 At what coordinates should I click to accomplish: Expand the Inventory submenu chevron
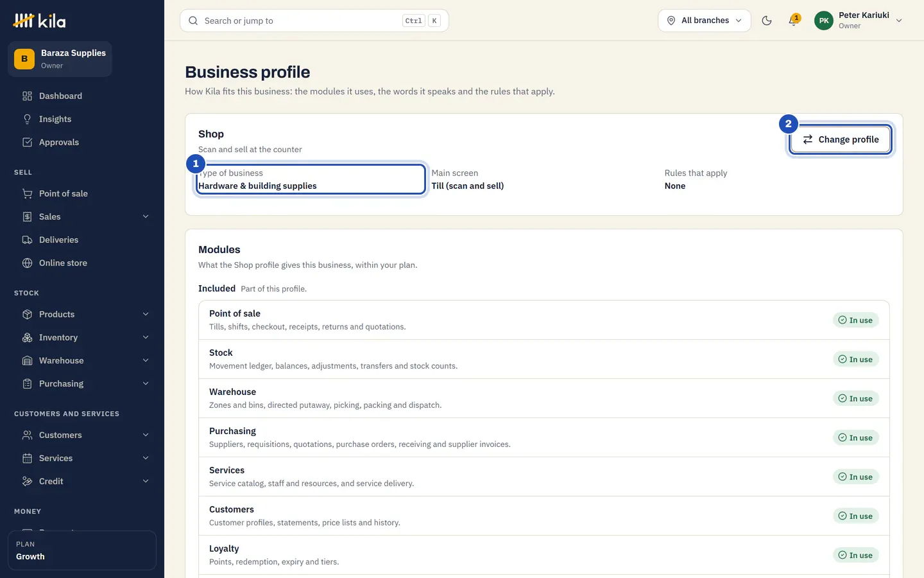[x=146, y=337]
